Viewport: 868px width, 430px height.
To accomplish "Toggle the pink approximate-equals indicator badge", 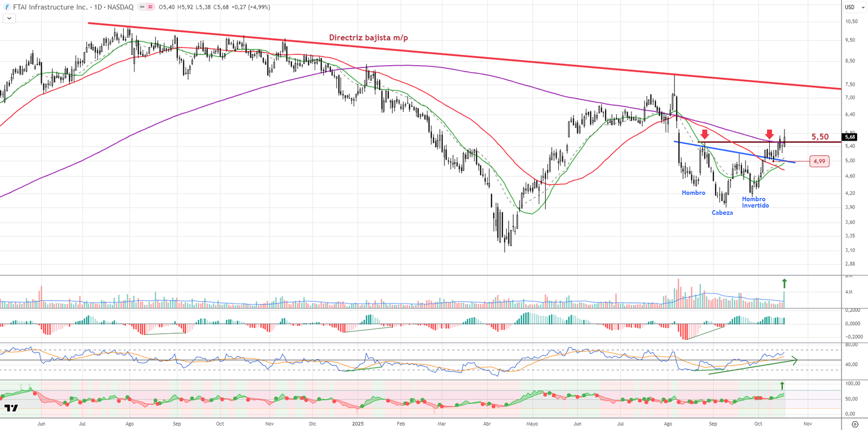I will coord(150,7).
